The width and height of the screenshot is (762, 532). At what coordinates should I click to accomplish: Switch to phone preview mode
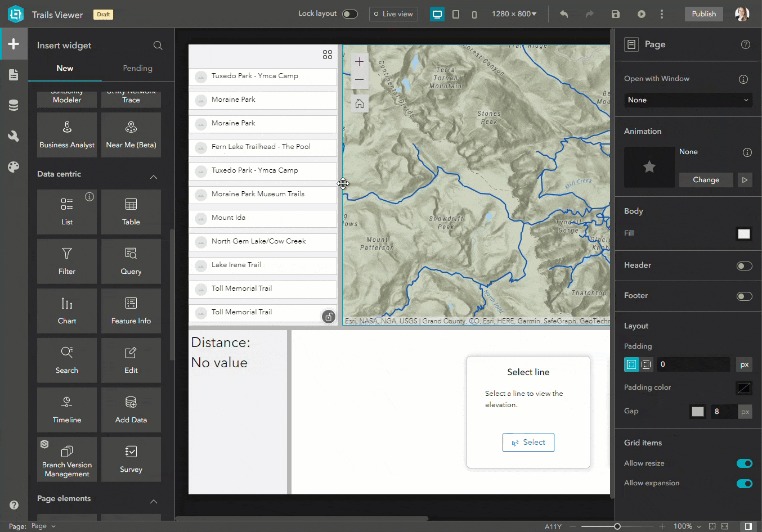pyautogui.click(x=474, y=14)
